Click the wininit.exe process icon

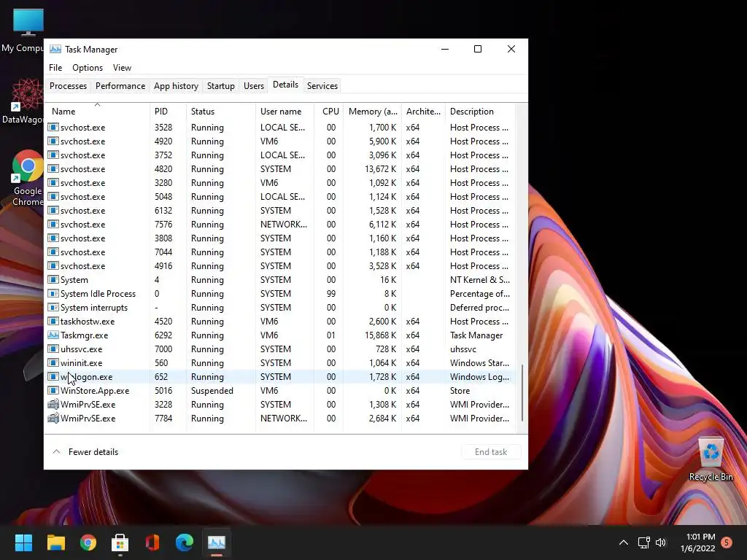[53, 362]
